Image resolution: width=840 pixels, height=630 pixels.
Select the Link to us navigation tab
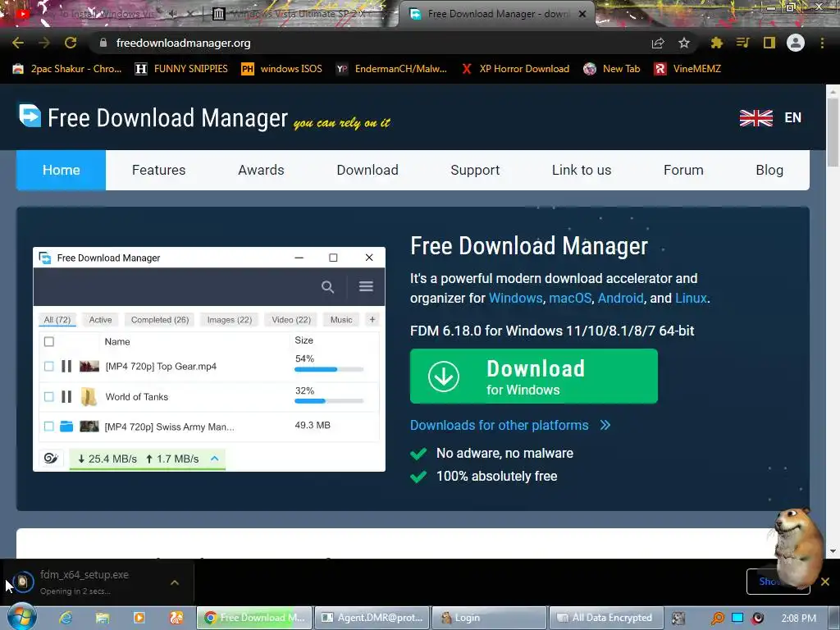click(582, 170)
